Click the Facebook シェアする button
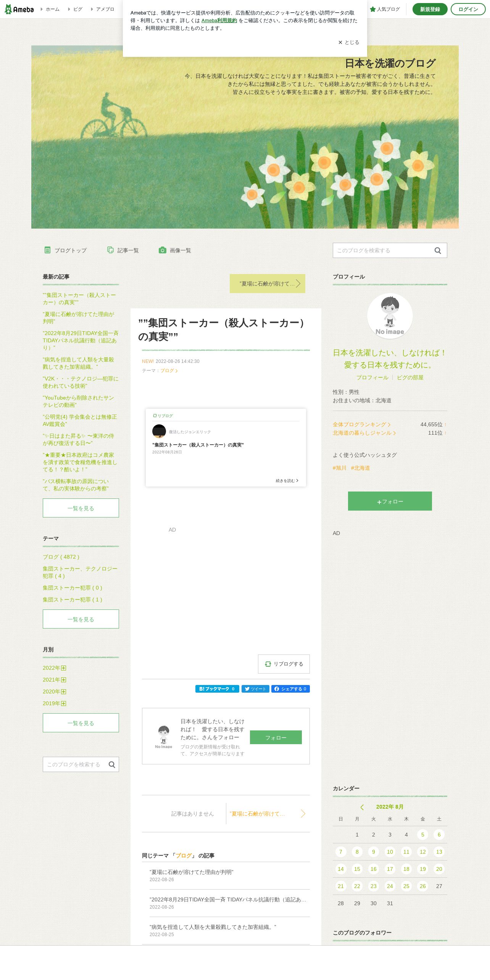 (290, 689)
